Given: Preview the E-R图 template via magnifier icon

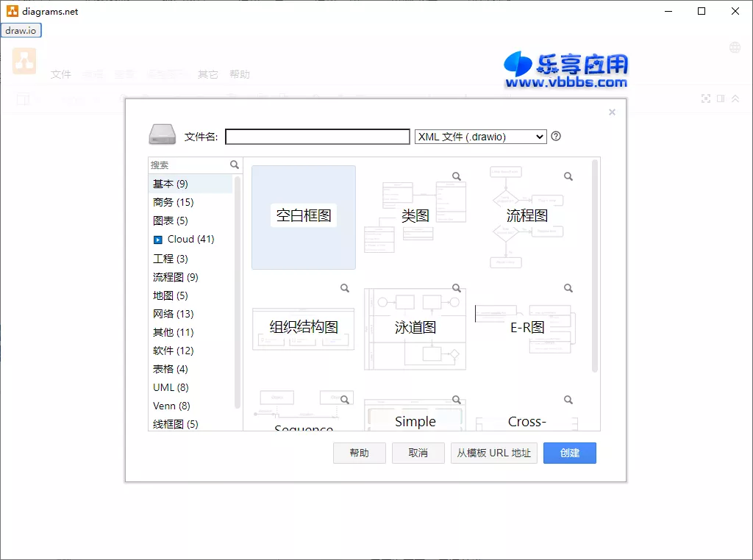Looking at the screenshot, I should click(x=568, y=287).
